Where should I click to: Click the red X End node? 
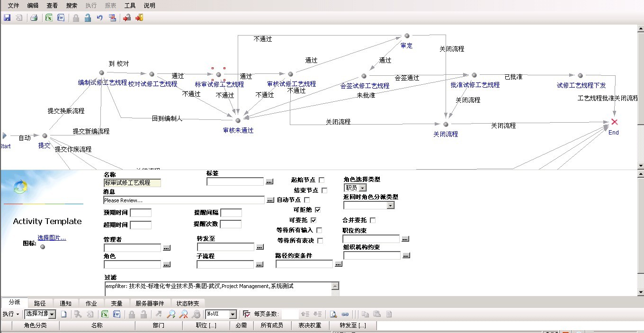tap(615, 122)
